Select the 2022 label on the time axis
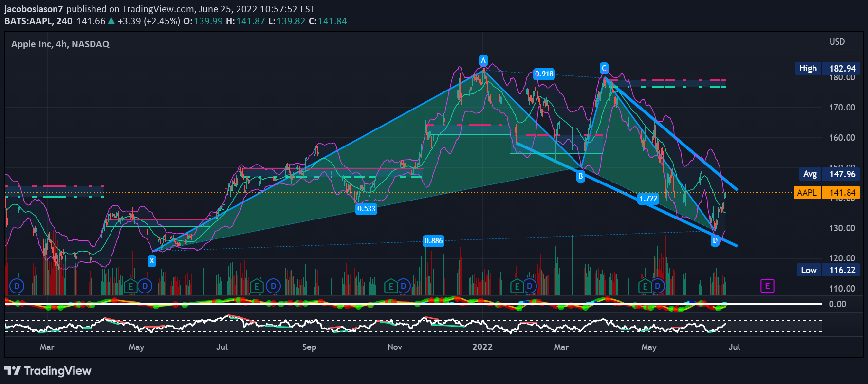Screen dimensions: 868x384 click(x=482, y=347)
